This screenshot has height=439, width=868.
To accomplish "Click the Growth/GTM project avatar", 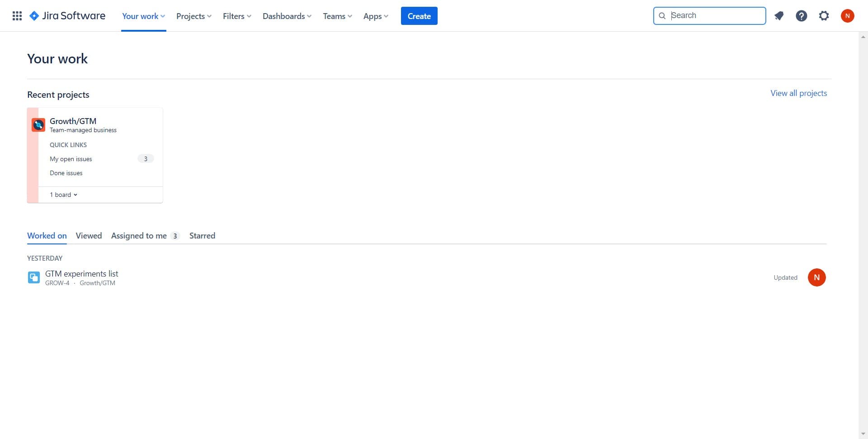I will 38,124.
